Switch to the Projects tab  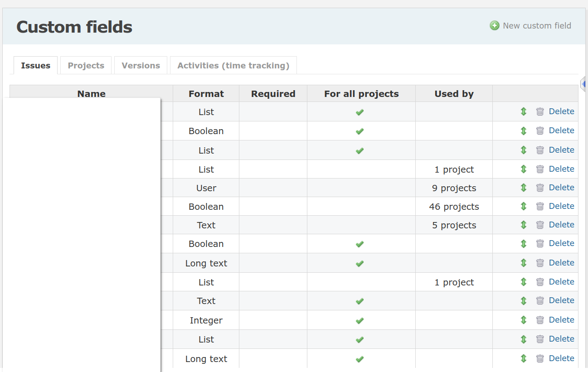[85, 65]
